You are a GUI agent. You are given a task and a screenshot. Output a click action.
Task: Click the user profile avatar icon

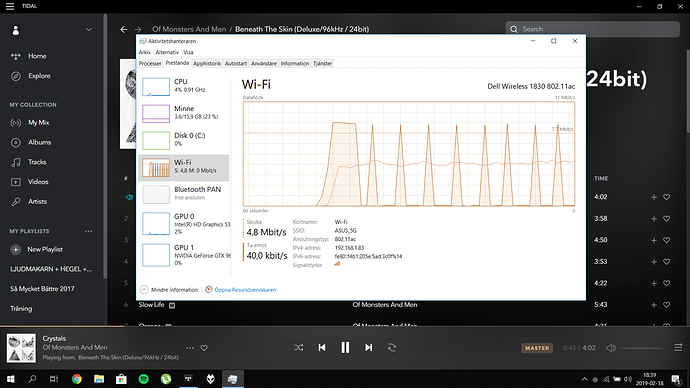pos(16,30)
